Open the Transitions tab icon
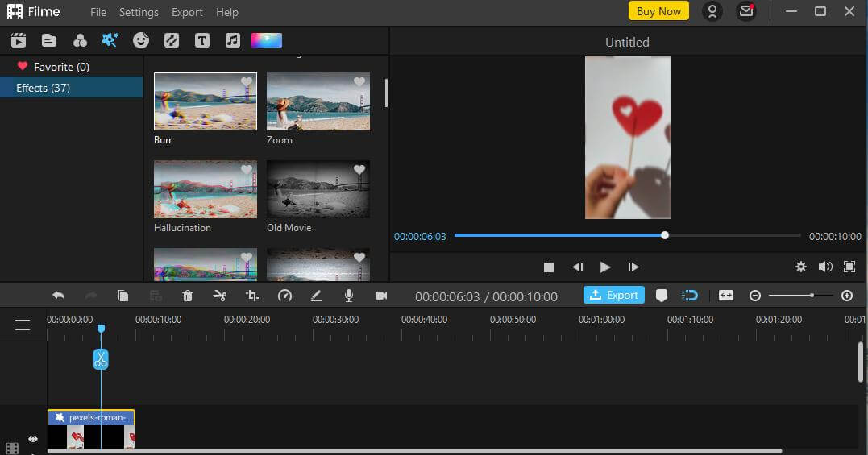868x455 pixels. coord(172,40)
